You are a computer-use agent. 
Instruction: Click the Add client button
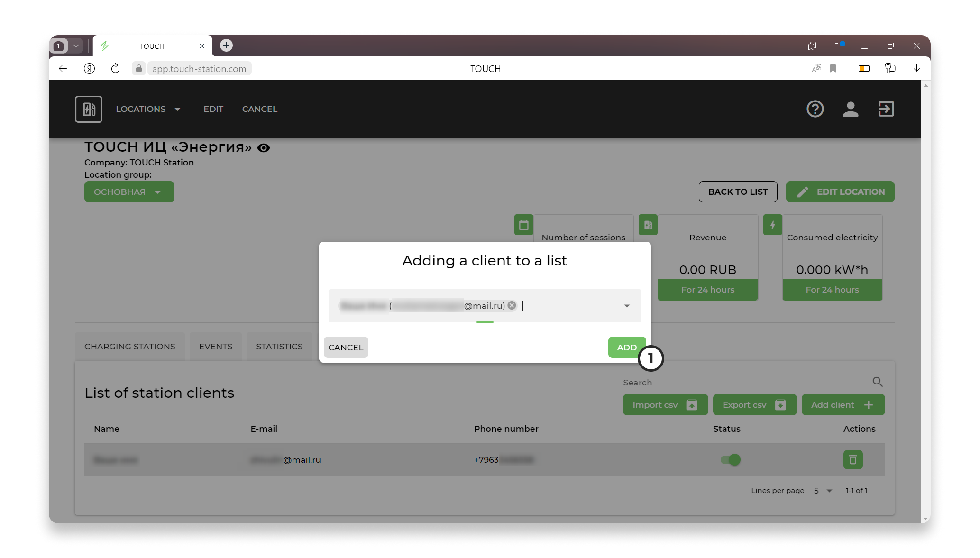(x=843, y=405)
